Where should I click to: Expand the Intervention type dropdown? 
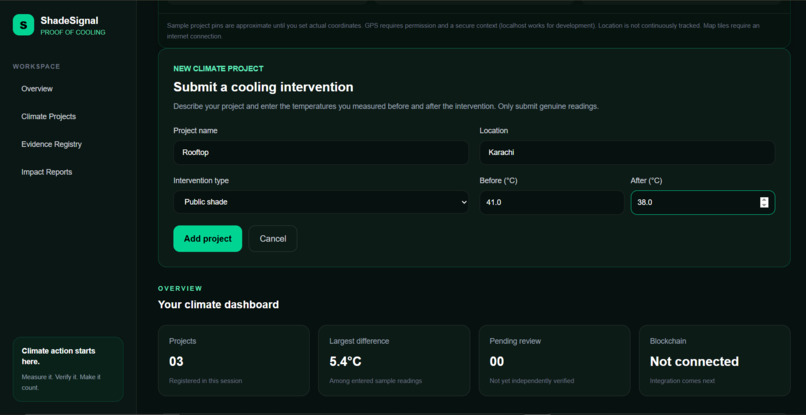click(x=321, y=202)
